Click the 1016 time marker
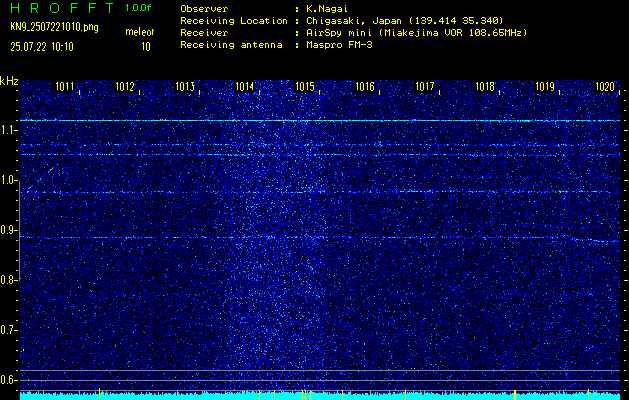The image size is (629, 400). [365, 86]
